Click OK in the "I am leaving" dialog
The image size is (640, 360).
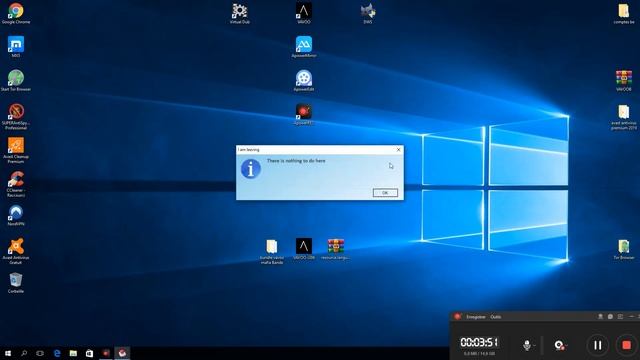coord(385,193)
